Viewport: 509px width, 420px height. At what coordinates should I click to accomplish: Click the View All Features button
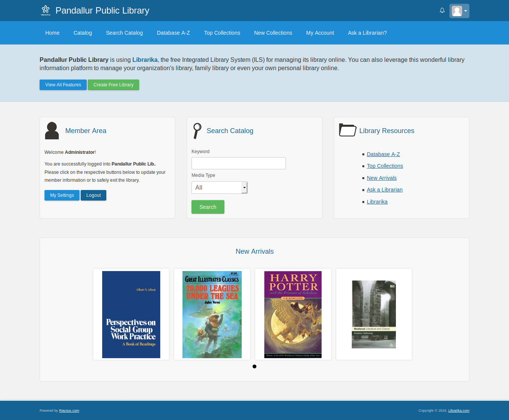pos(63,84)
